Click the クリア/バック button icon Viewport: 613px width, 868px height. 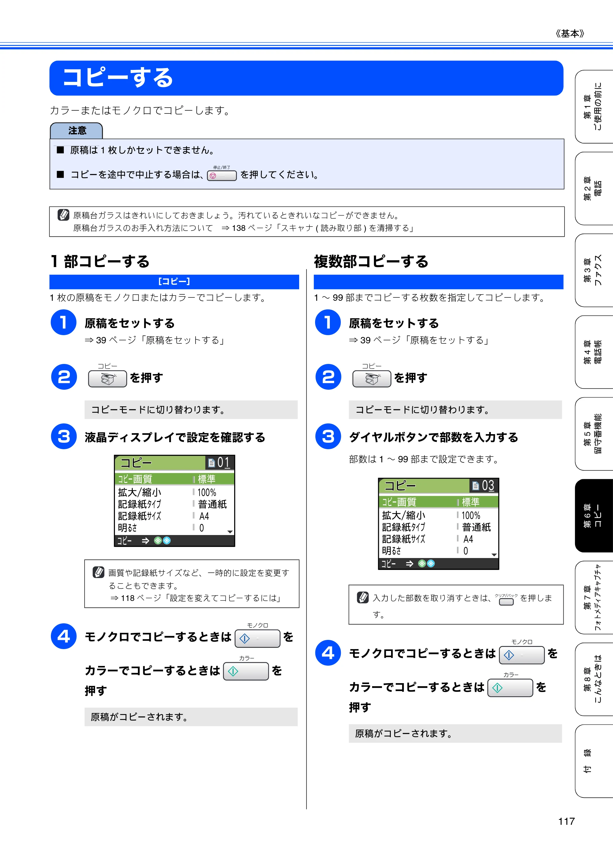tap(506, 602)
